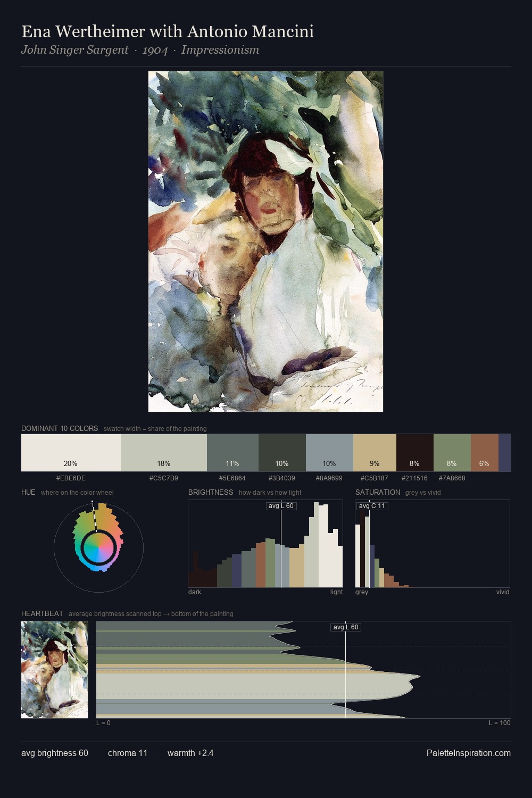The height and width of the screenshot is (798, 532).
Task: Click the hex code '#5E6864' text
Action: click(232, 478)
